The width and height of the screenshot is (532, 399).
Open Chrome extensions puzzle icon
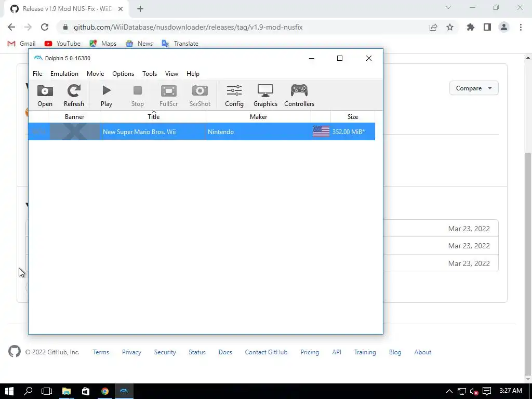point(470,27)
